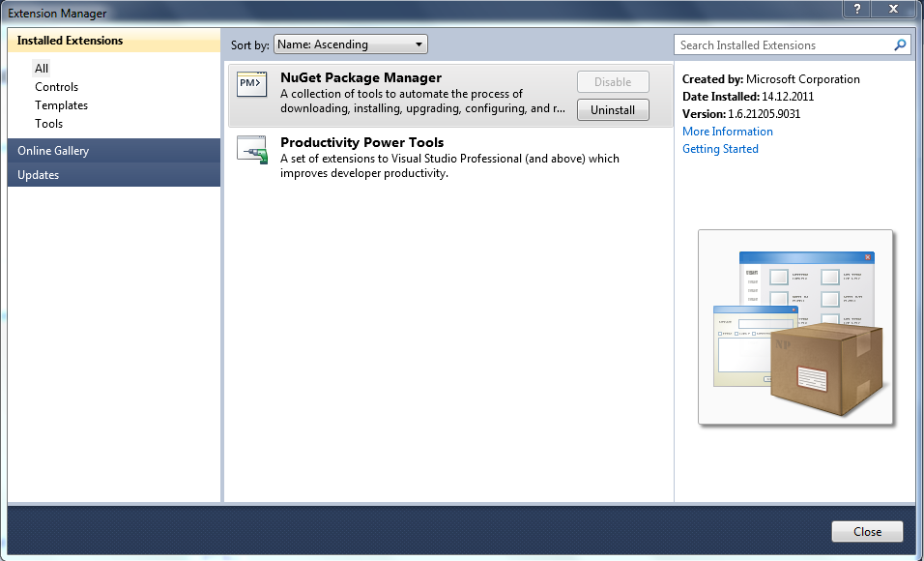Click the help question mark button

click(x=857, y=9)
